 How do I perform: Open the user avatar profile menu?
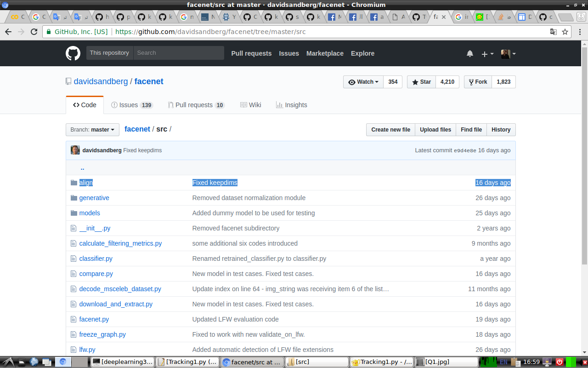(x=508, y=53)
